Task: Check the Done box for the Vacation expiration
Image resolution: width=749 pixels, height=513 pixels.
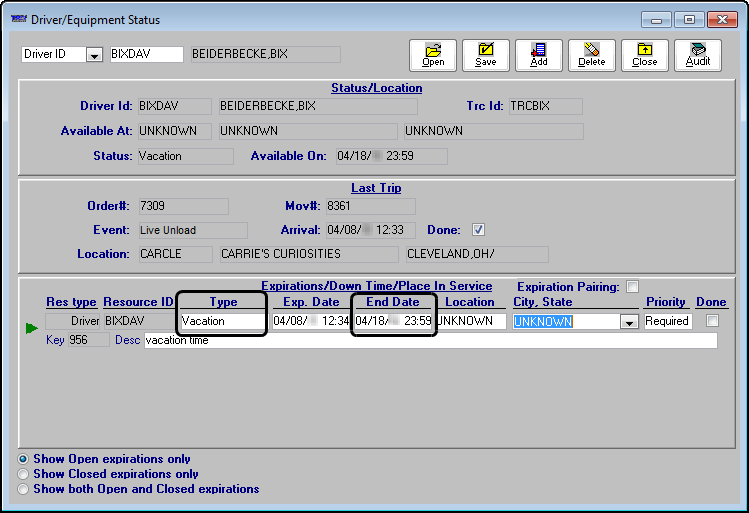Action: 712,321
